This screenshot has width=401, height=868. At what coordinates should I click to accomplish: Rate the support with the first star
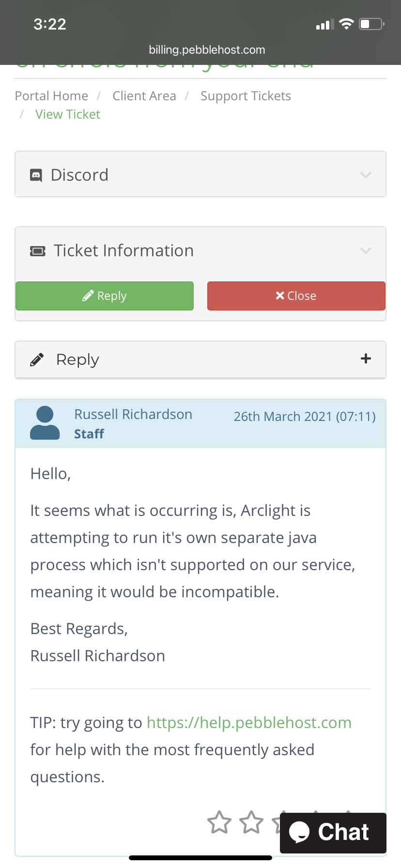click(220, 822)
